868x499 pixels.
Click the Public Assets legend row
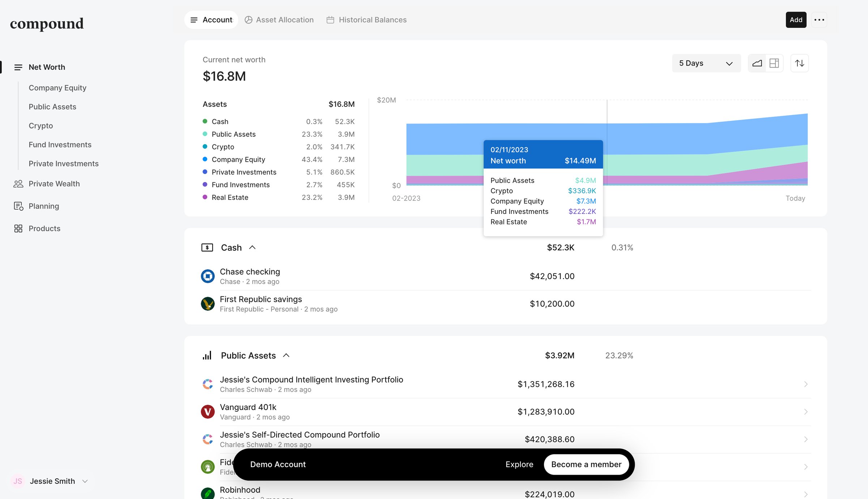278,134
